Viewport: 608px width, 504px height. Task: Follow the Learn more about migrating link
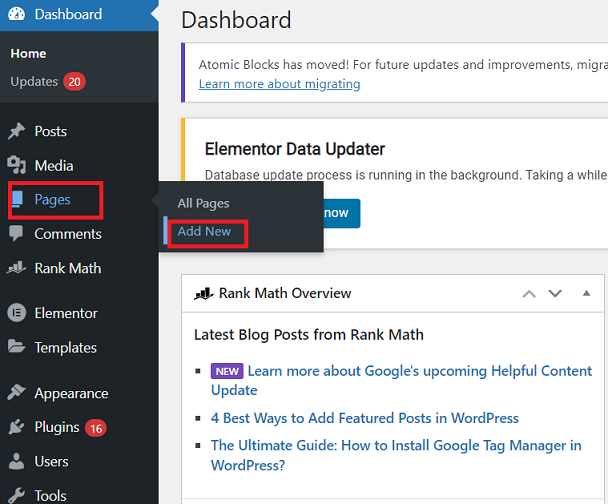click(x=279, y=84)
